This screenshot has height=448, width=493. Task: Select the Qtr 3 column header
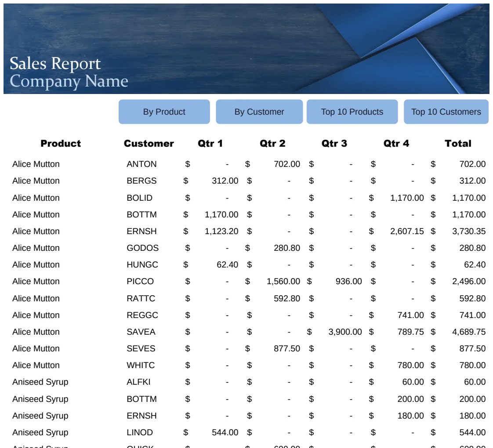334,143
